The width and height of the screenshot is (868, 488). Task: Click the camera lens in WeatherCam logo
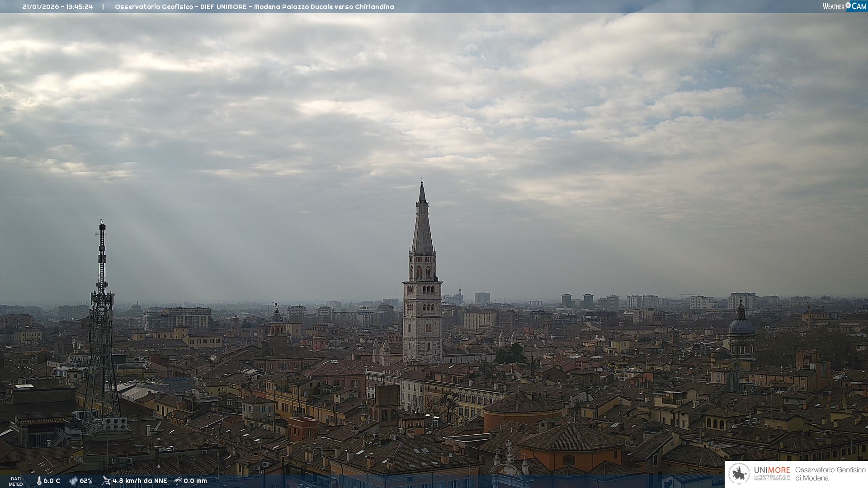click(x=848, y=5)
